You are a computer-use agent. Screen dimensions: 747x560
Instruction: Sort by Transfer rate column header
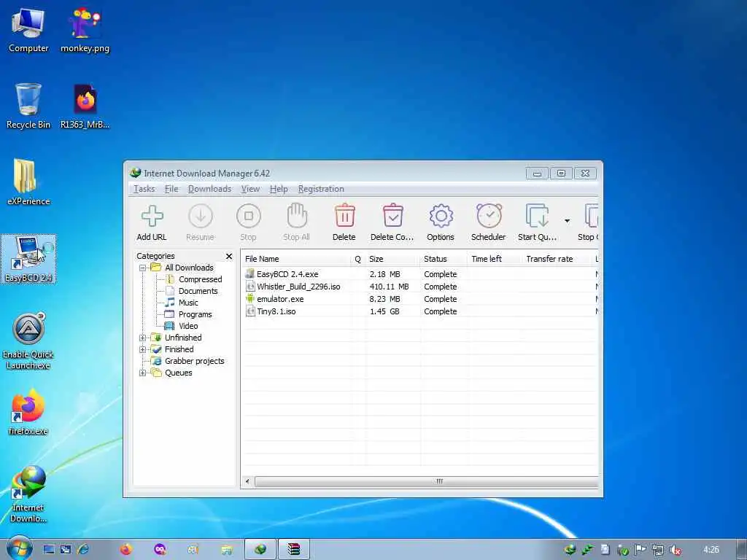pyautogui.click(x=557, y=259)
